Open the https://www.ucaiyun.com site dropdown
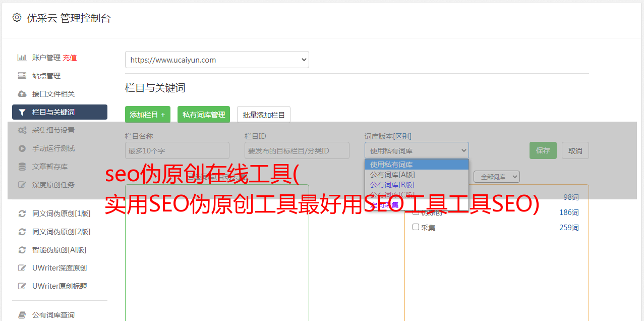 coord(217,60)
